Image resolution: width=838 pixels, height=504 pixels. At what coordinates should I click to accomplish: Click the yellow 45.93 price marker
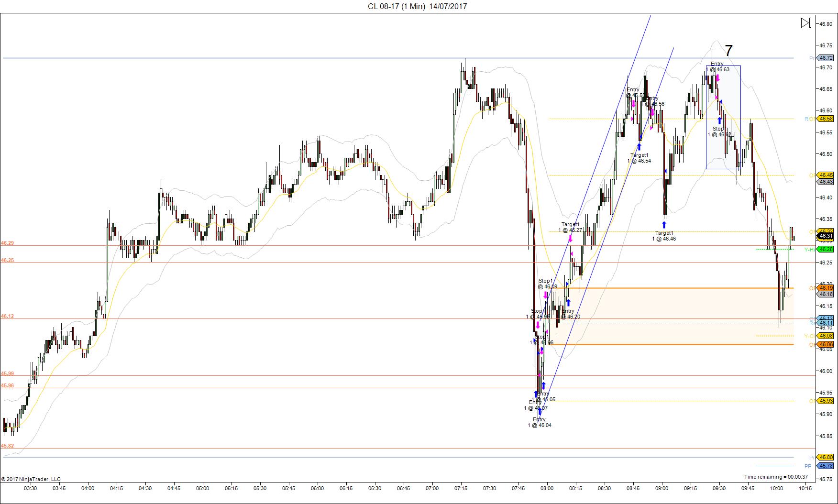click(826, 401)
